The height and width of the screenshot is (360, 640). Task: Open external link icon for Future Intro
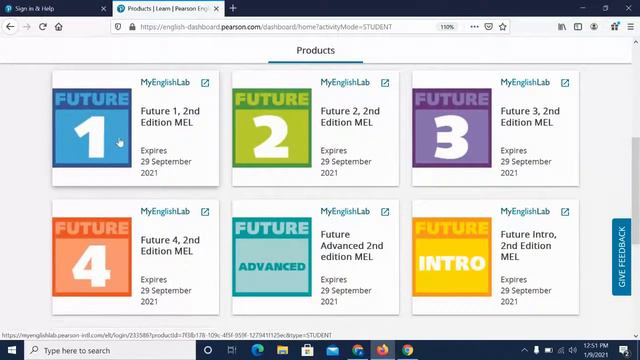click(x=565, y=212)
